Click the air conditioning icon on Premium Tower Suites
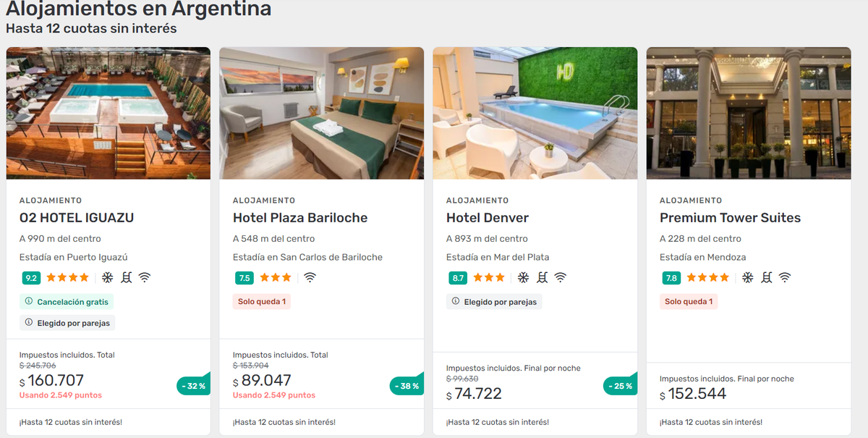868x438 pixels. point(748,277)
